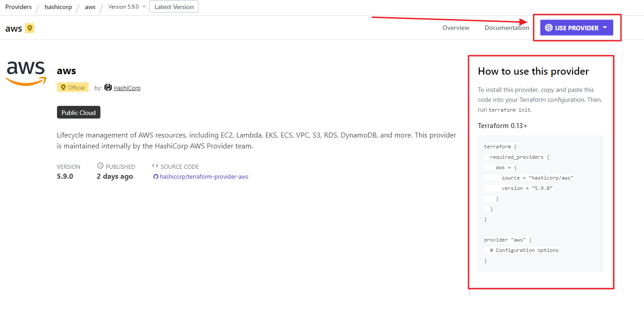Click the '2 days ago' published text
644x309 pixels.
[x=115, y=176]
